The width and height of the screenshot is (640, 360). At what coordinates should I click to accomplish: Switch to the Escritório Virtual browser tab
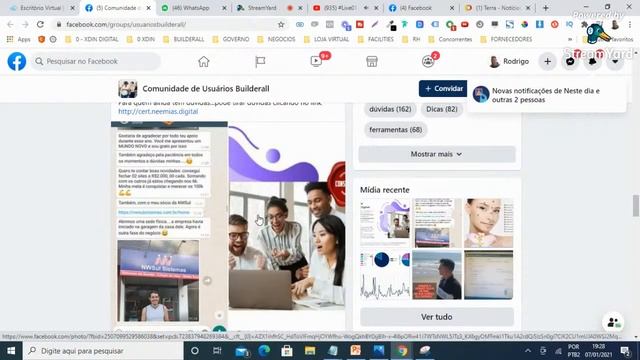coord(41,8)
